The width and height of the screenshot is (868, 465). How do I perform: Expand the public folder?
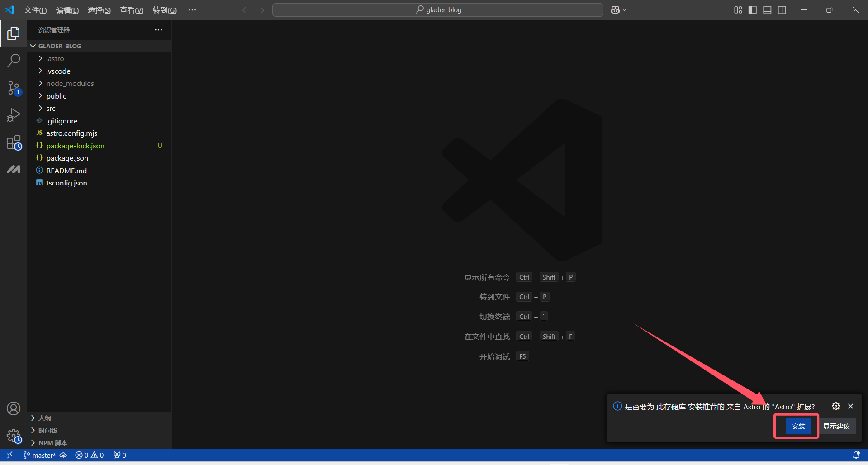[x=56, y=96]
